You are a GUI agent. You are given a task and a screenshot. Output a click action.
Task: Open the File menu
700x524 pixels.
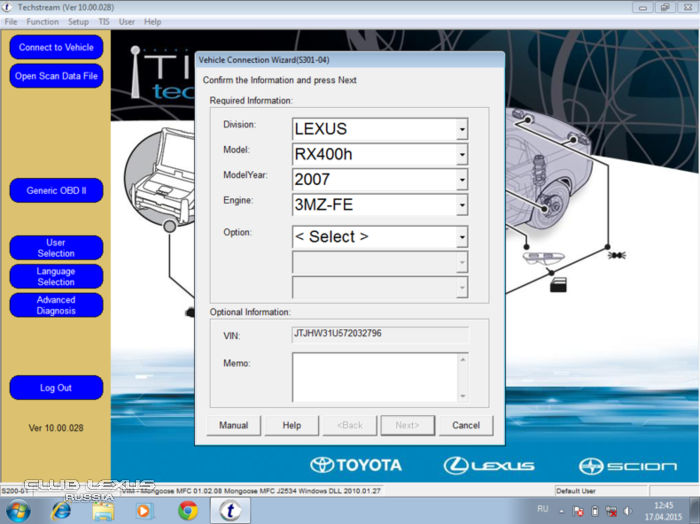[x=11, y=22]
